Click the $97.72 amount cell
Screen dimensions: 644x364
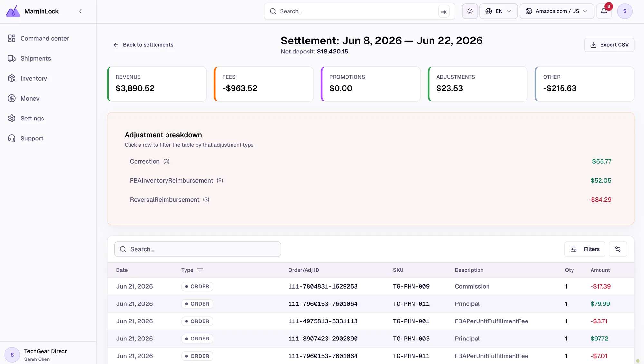point(599,339)
